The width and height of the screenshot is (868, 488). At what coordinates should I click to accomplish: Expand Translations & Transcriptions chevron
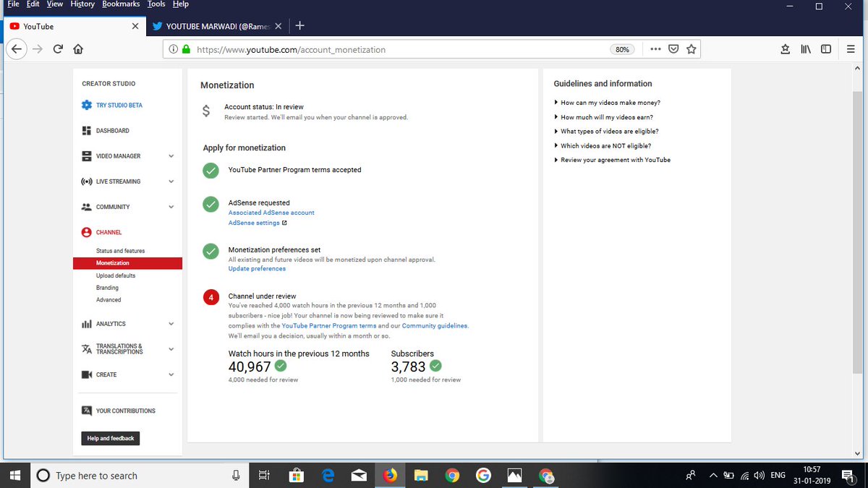tap(171, 349)
